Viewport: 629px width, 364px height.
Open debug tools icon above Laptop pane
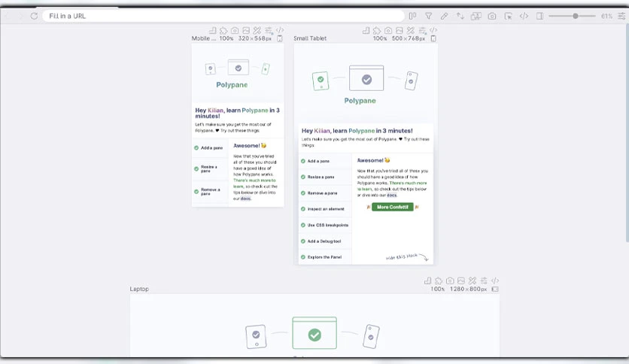473,281
